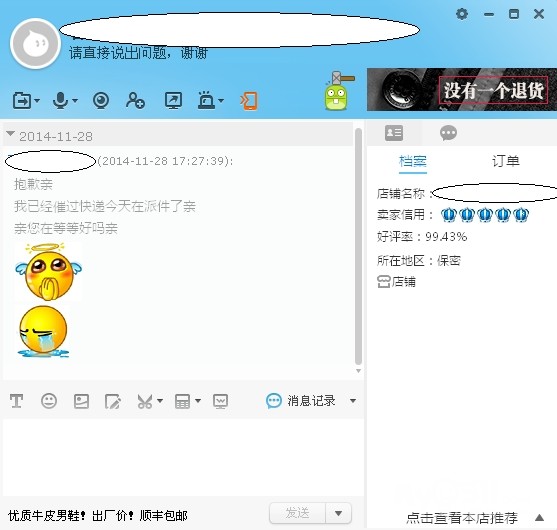Open the handwriting edit note icon

[113, 401]
